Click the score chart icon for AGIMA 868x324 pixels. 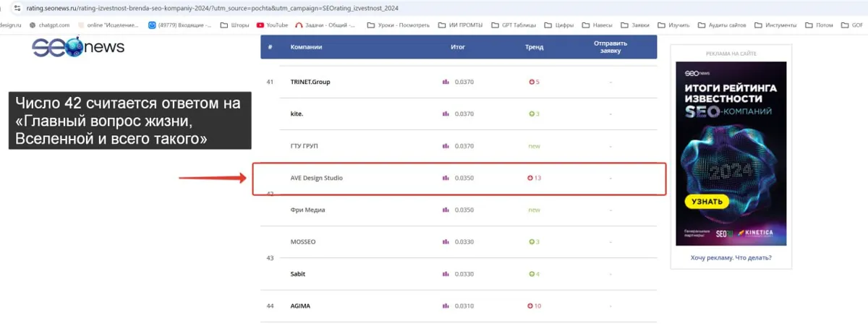click(x=446, y=306)
